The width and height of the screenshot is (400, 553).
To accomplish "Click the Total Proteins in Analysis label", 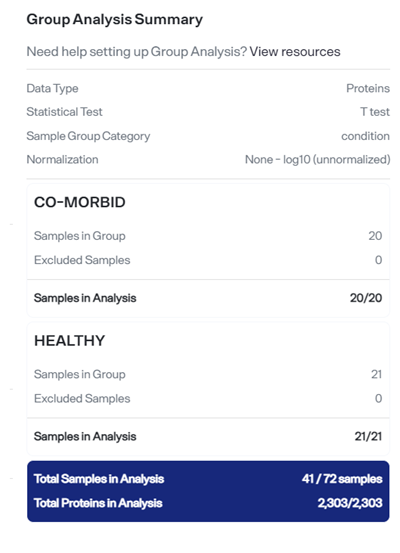I will 98,503.
